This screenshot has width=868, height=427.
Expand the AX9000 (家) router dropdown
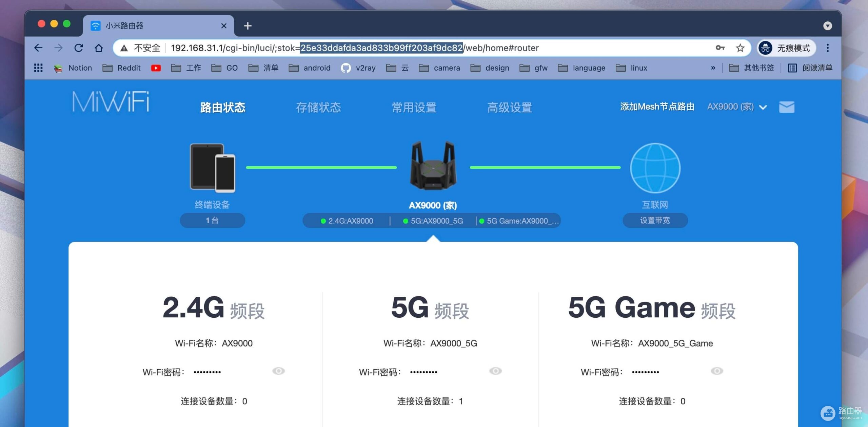[x=737, y=107]
